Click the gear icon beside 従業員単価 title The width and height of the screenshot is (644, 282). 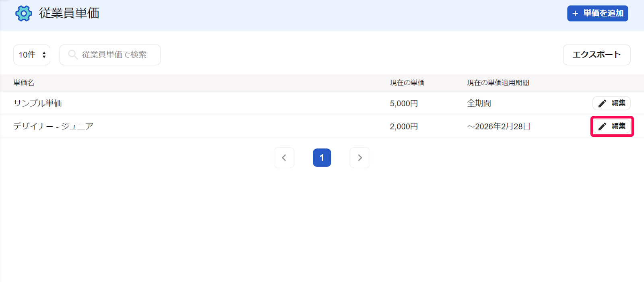pyautogui.click(x=24, y=13)
